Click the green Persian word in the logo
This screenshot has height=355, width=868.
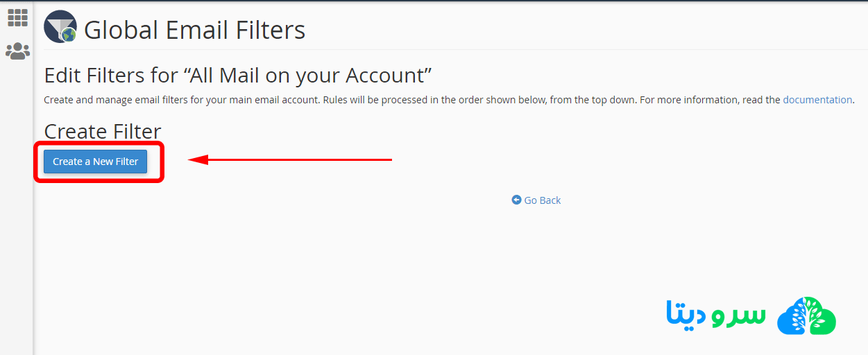click(735, 314)
